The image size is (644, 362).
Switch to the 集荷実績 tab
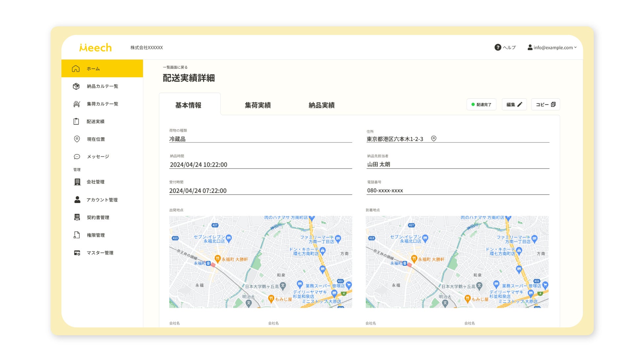tap(258, 105)
